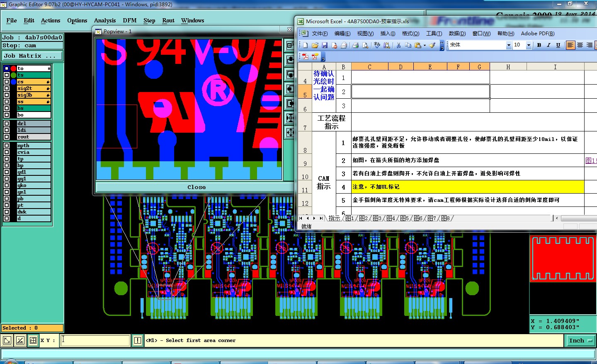Toggle visibility checkbox for layer ts
597x364 pixels.
tap(6, 75)
